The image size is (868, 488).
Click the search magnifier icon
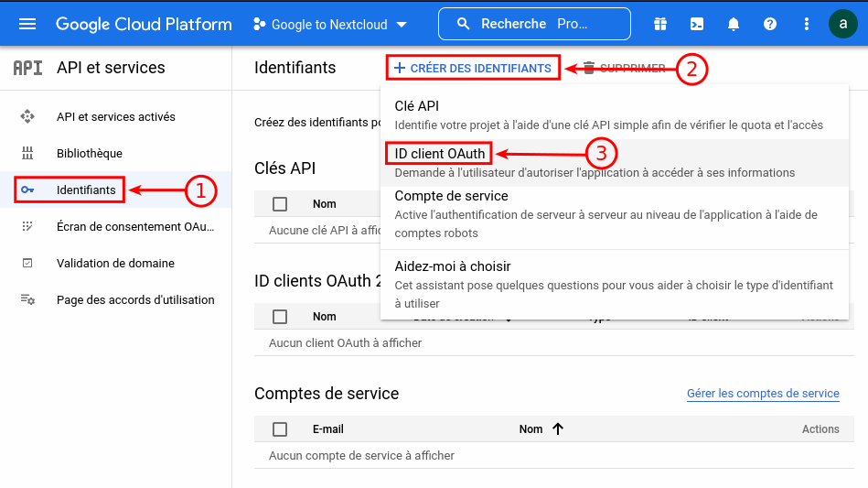(x=464, y=24)
